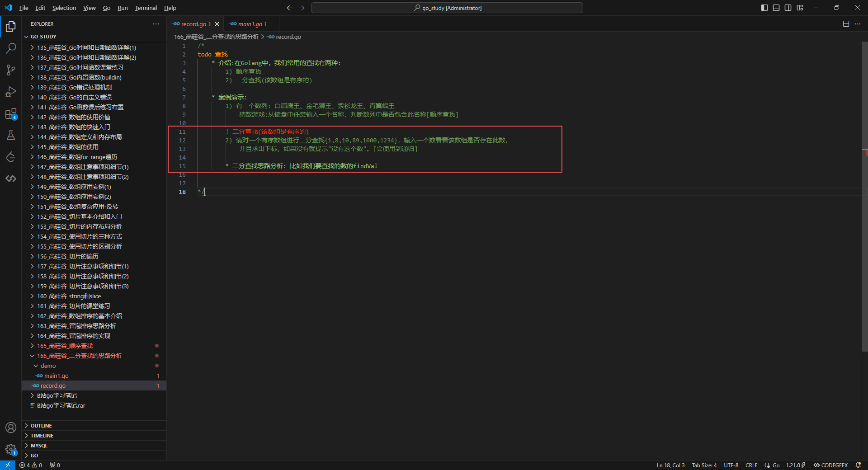Collapse the GO_STUDY workspace section

click(x=94, y=37)
